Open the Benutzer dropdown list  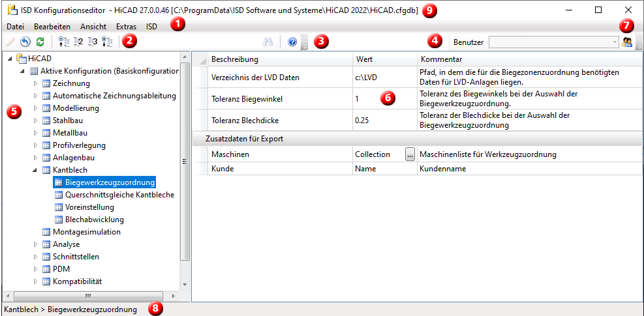click(x=615, y=42)
